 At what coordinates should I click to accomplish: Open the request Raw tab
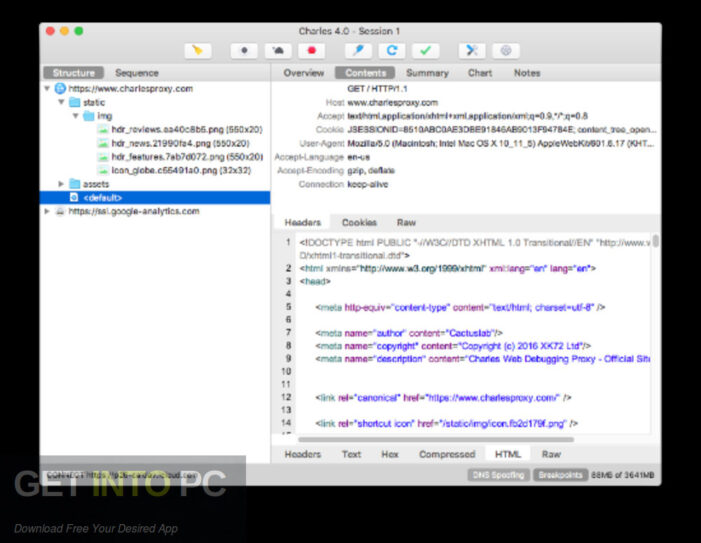(406, 223)
